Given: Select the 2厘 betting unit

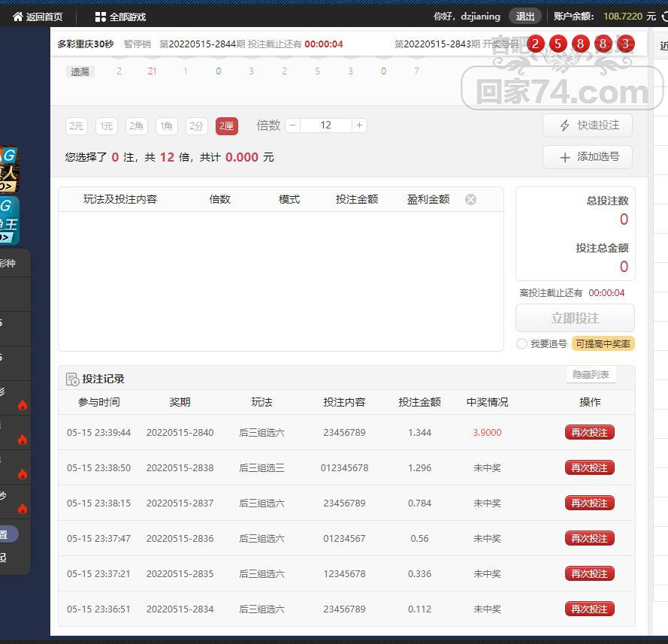Looking at the screenshot, I should click(x=226, y=126).
